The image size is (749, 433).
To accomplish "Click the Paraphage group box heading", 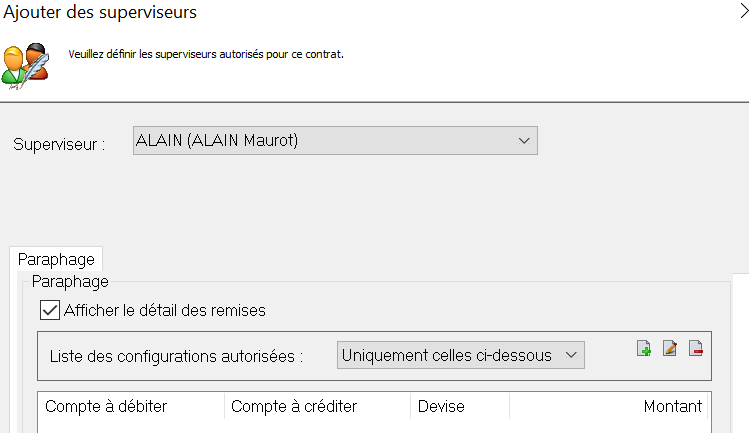I will click(70, 282).
